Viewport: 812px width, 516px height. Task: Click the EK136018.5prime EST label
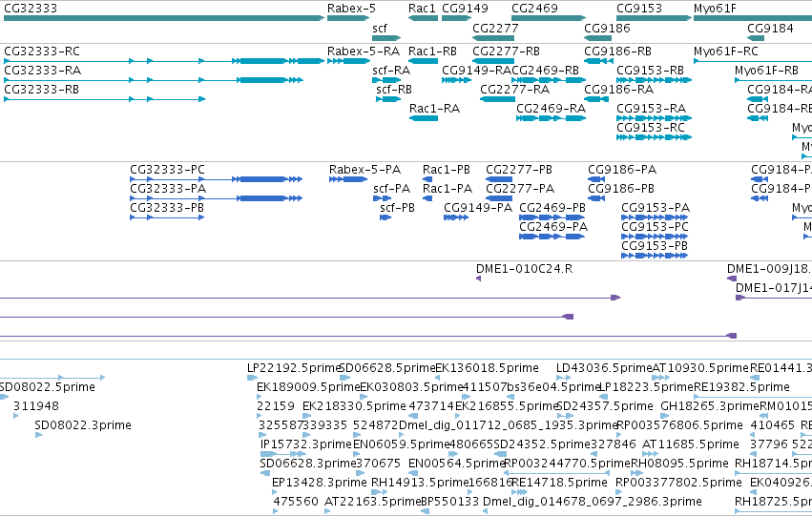pos(488,368)
